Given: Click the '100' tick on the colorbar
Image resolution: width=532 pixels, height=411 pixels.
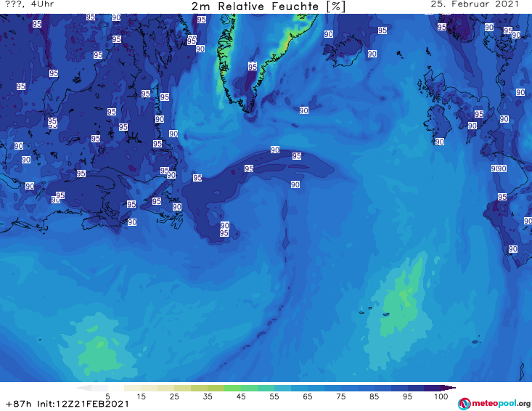Looking at the screenshot, I should click(441, 396).
